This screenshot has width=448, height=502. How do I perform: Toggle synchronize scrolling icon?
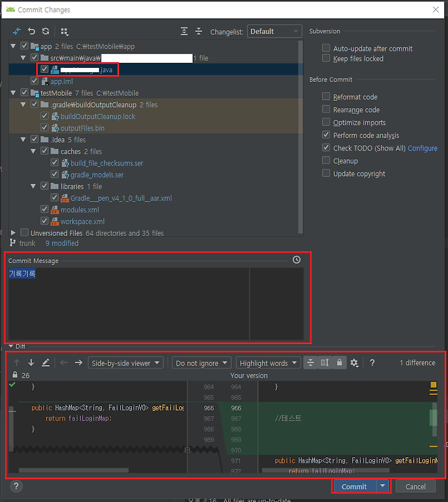click(x=325, y=363)
